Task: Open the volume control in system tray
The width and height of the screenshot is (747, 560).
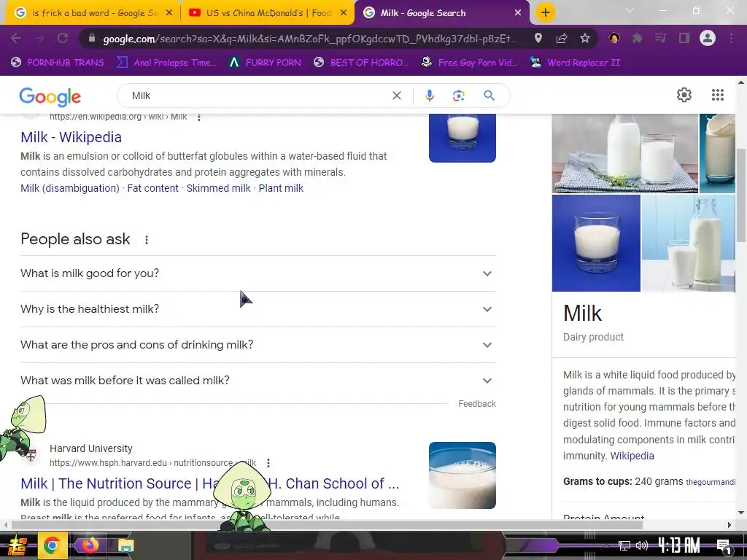Action: tap(642, 545)
